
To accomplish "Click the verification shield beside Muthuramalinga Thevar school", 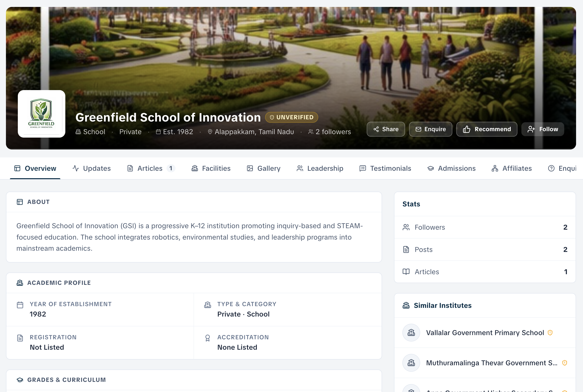I will pyautogui.click(x=564, y=363).
